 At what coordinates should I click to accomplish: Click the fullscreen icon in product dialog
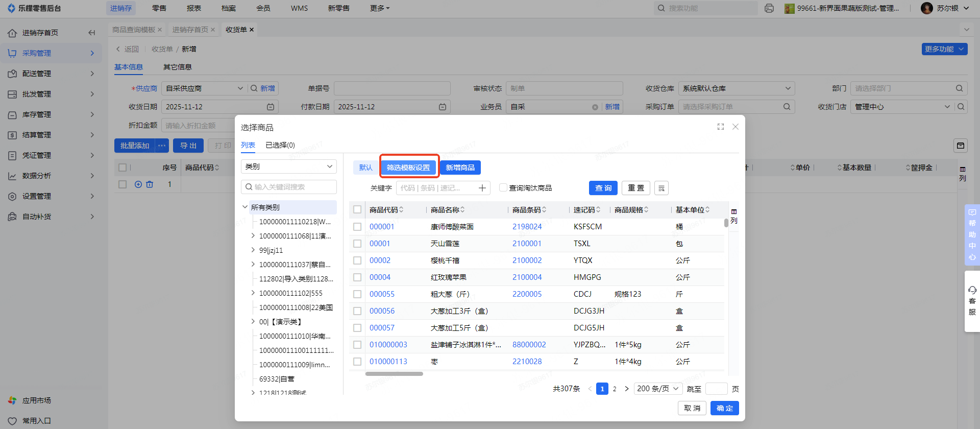click(720, 127)
